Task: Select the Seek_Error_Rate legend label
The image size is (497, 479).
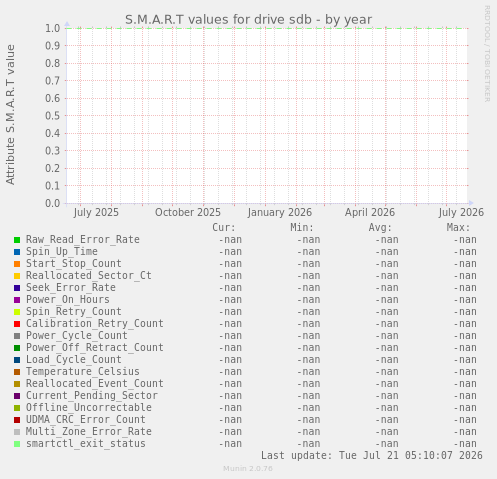Action: tap(71, 287)
